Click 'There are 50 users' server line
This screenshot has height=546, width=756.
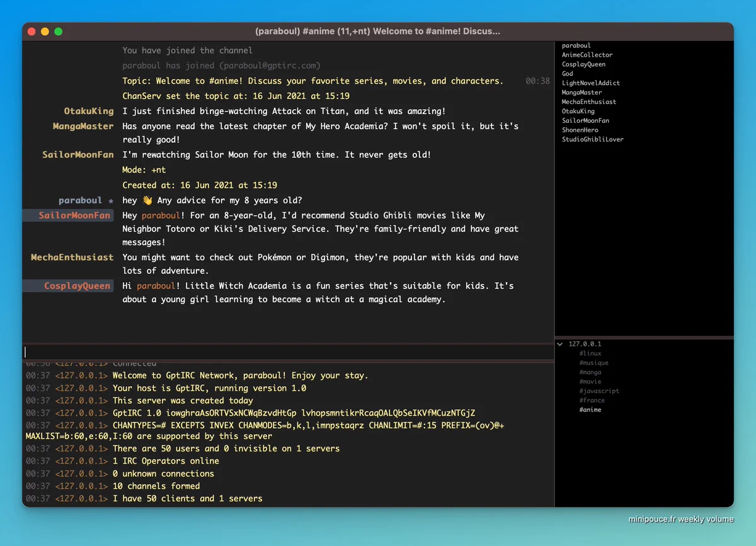click(x=226, y=449)
